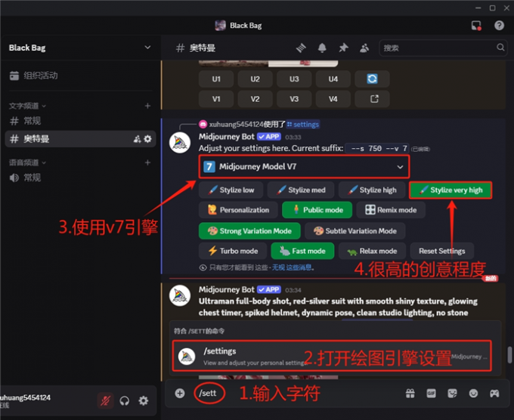Open the emoji picker icon
The height and width of the screenshot is (420, 514).
[473, 393]
